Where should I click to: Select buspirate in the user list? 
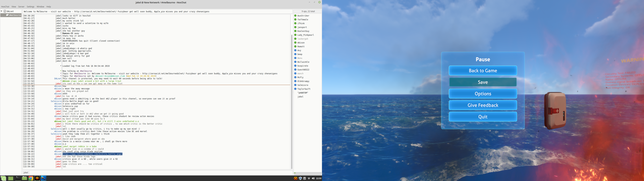303,66
